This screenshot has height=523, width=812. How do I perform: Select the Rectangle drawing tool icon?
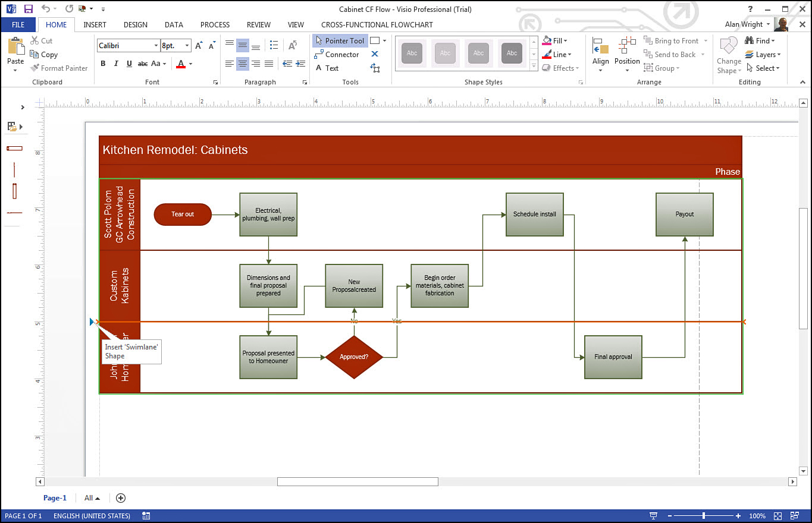point(375,41)
